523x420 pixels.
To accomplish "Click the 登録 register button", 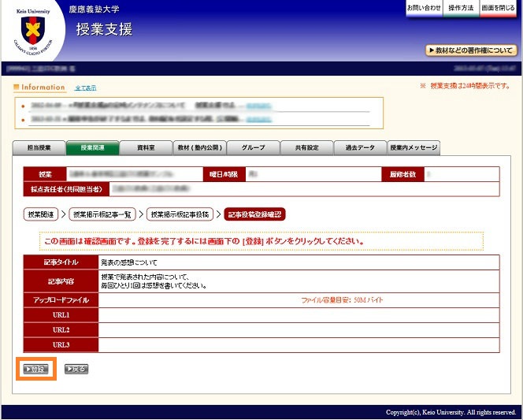I will (36, 368).
